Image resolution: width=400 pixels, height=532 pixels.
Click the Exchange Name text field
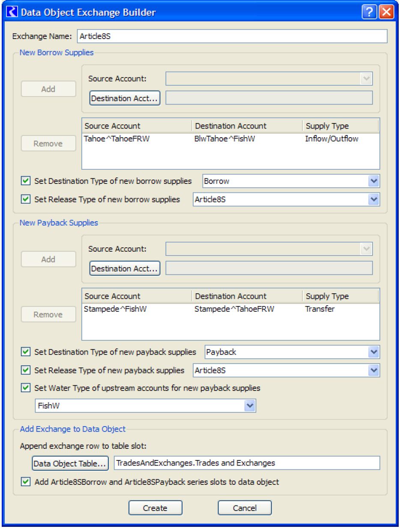click(x=232, y=36)
